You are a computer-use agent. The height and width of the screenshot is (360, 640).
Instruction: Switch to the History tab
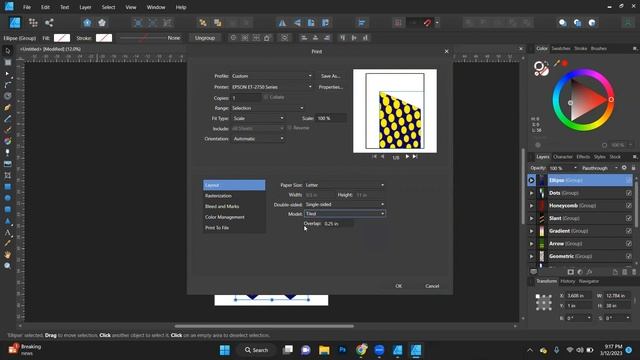coord(567,281)
